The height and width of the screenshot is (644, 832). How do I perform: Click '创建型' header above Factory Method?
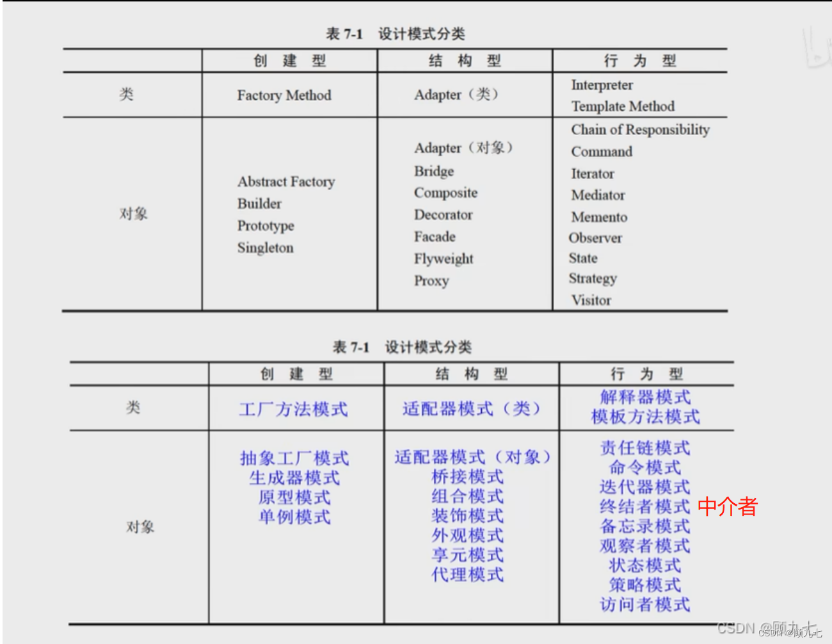click(x=290, y=61)
